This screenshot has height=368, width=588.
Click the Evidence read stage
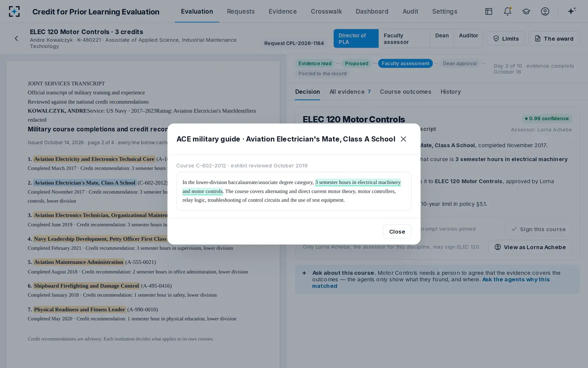point(315,63)
